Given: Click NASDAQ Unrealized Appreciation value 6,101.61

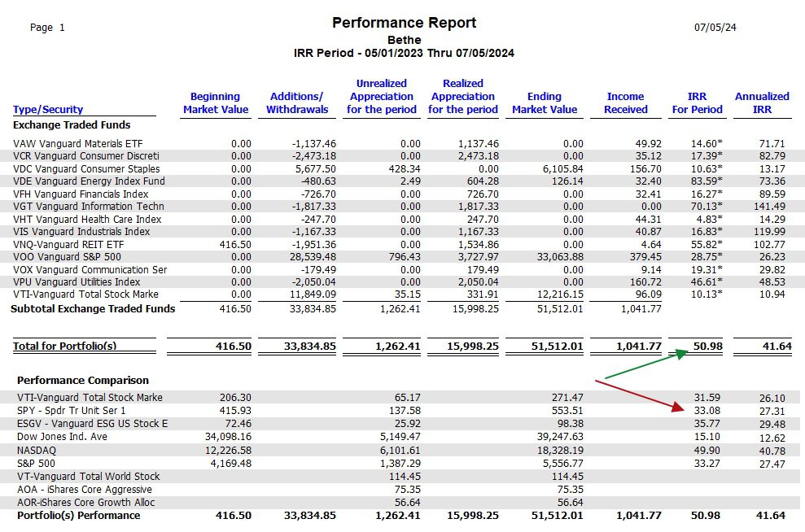Looking at the screenshot, I should pos(400,450).
